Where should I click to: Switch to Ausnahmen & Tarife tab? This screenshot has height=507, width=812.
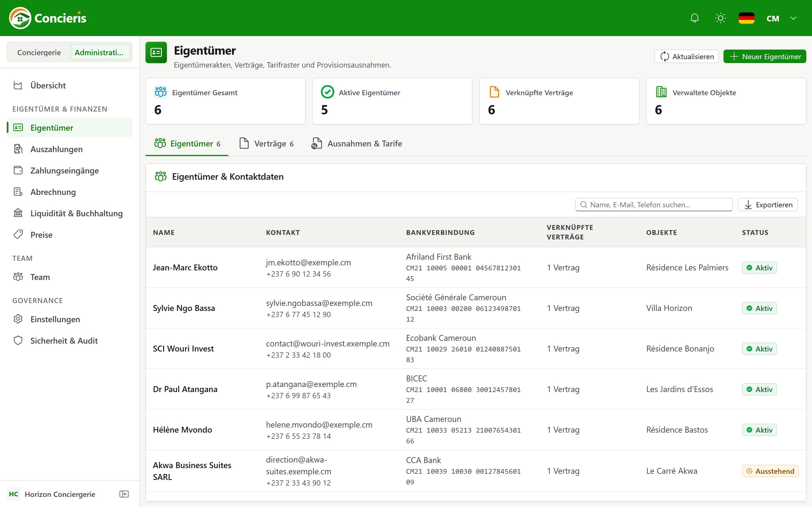pos(357,144)
